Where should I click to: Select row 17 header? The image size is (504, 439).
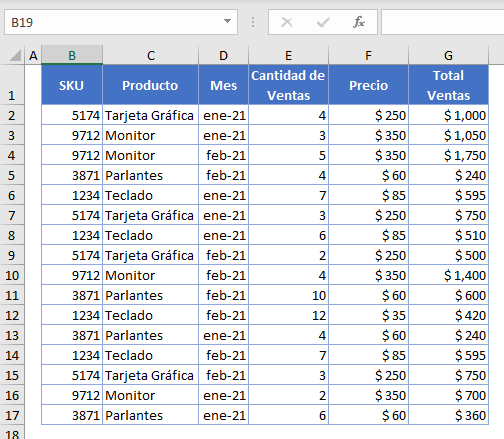(x=12, y=415)
